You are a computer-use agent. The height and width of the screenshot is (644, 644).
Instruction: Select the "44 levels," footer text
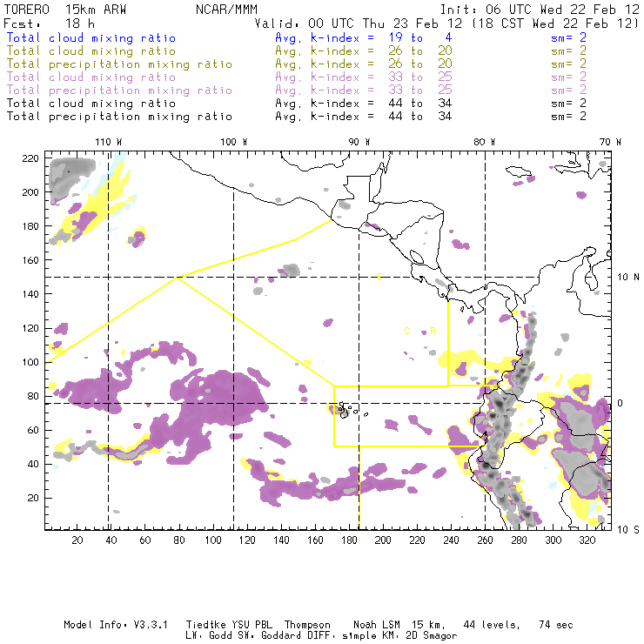point(492,625)
